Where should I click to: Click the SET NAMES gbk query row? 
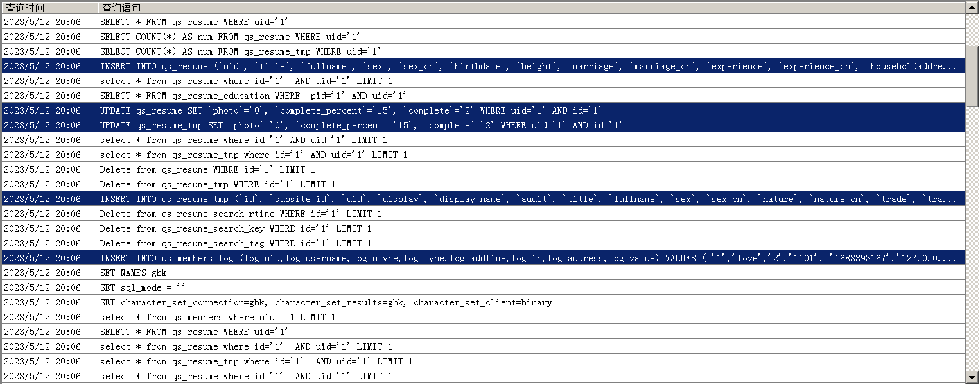tap(134, 273)
